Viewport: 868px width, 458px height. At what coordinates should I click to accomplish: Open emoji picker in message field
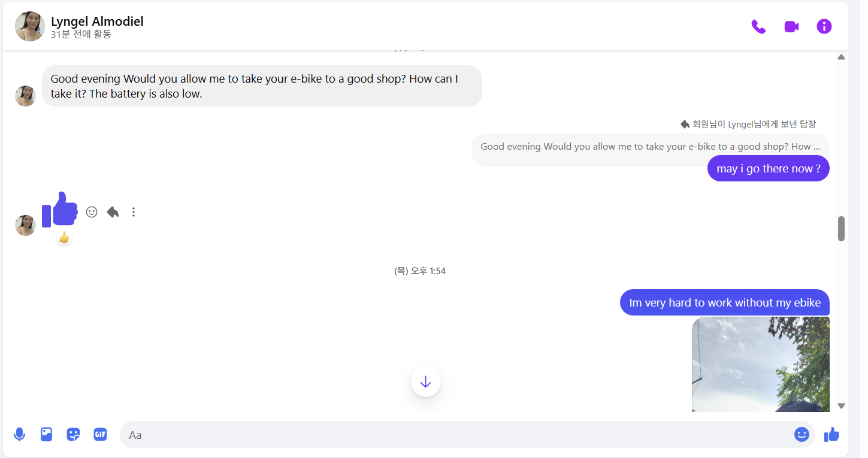point(801,435)
